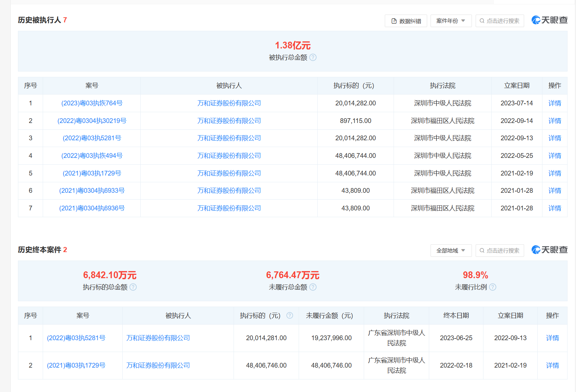Focus the search field in 历史终本案件 section
This screenshot has width=576, height=392.
[x=500, y=251]
